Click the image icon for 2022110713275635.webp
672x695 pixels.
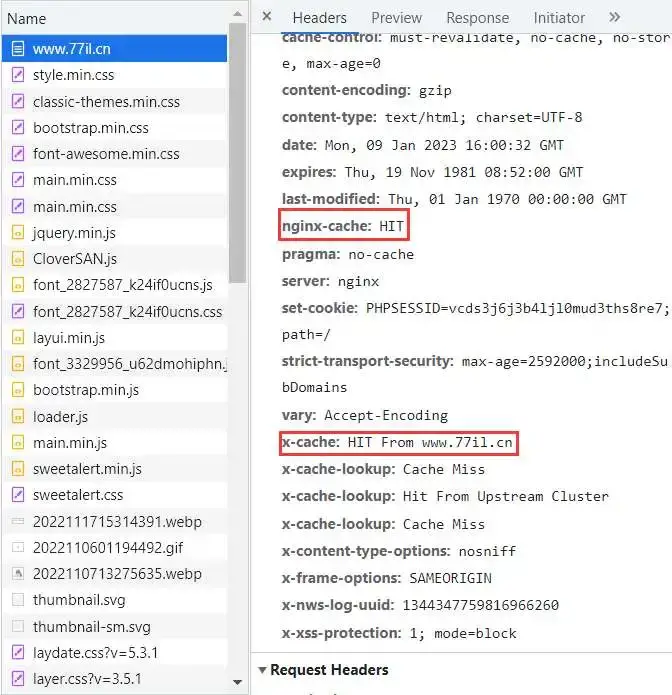click(17, 573)
